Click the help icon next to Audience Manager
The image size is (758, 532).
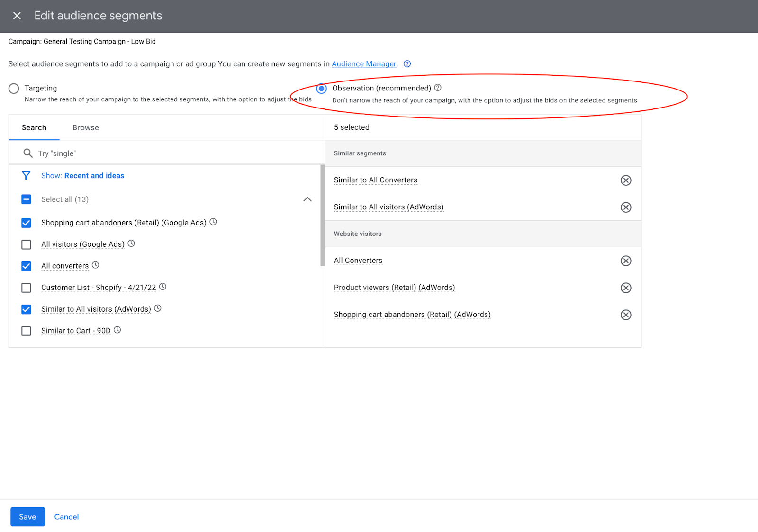coord(407,64)
